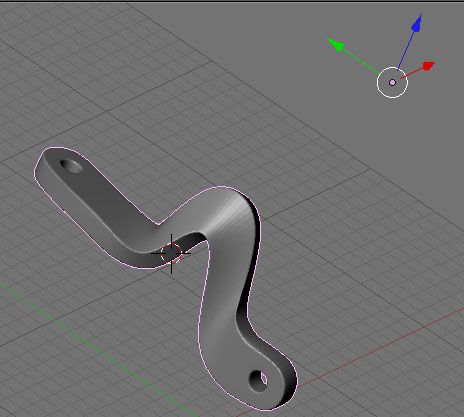Click the 3D cursor crosshair on the bracket

pos(171,253)
